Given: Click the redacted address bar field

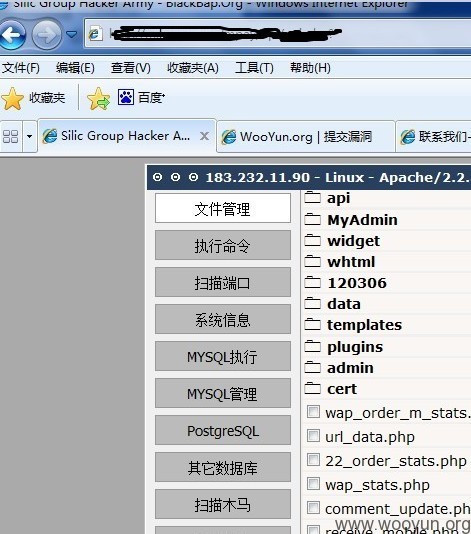Looking at the screenshot, I should tap(278, 34).
